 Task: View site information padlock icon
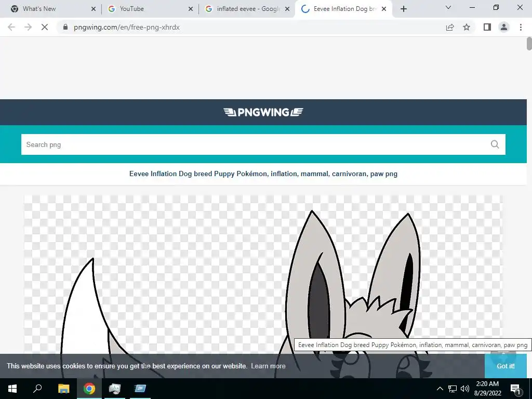coord(65,27)
